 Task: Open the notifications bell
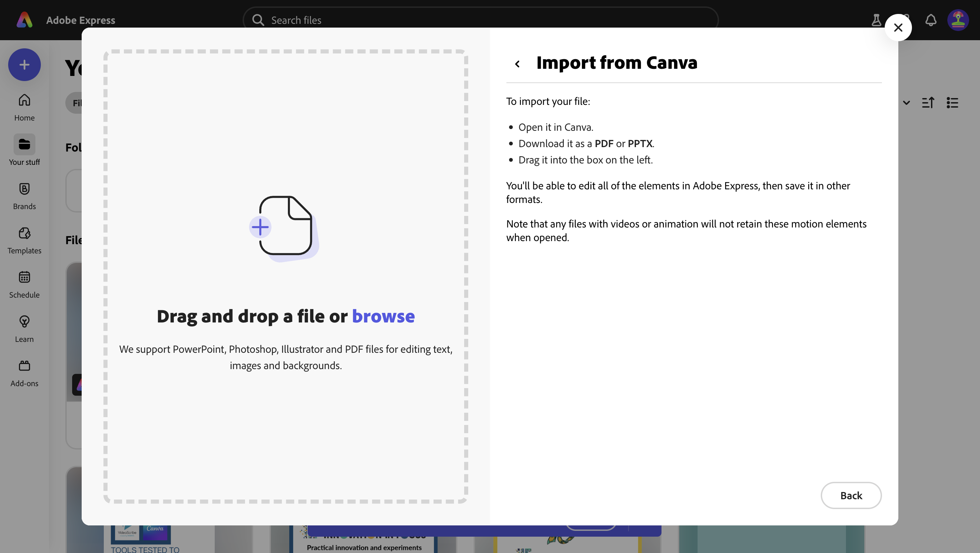[931, 20]
